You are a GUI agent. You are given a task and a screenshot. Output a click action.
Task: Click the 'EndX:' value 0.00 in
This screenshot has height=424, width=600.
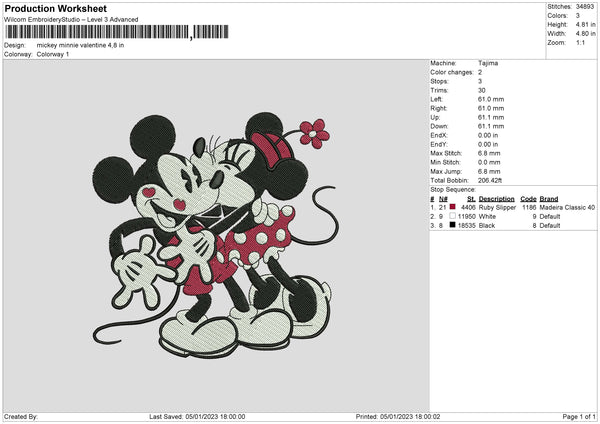coord(488,135)
